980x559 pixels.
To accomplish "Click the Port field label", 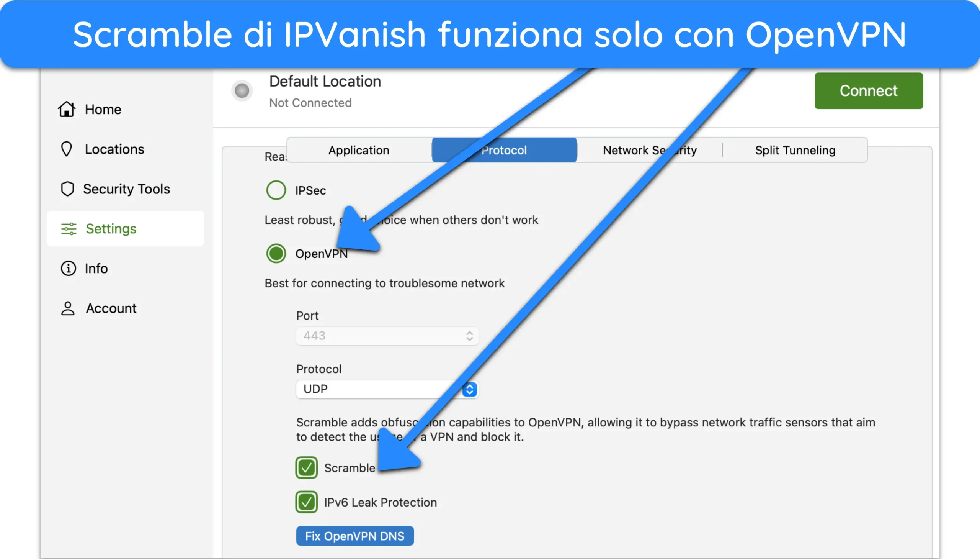I will (x=307, y=316).
